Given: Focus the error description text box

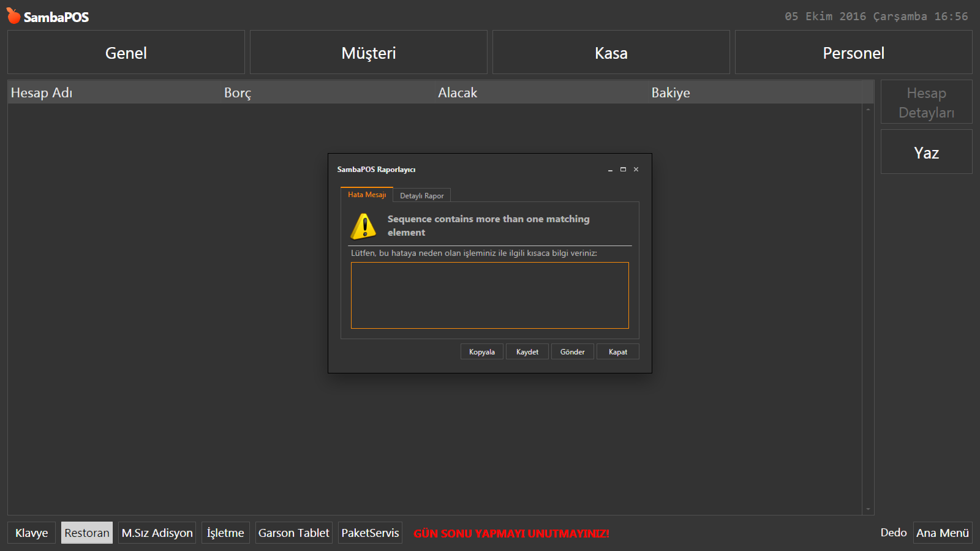Looking at the screenshot, I should pos(489,295).
